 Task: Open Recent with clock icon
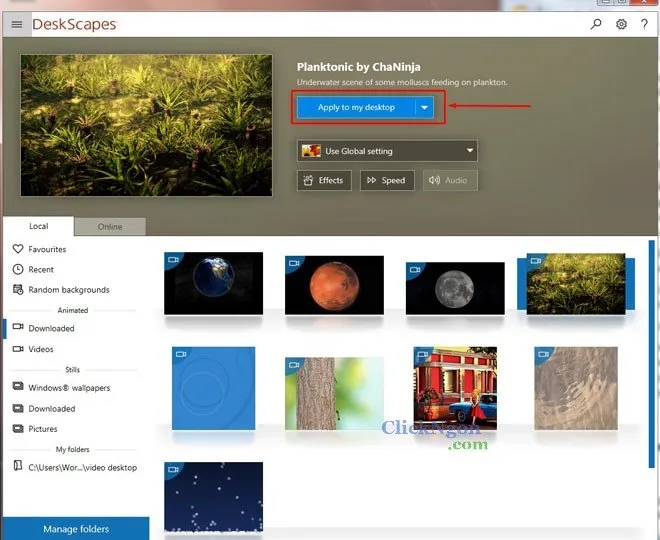coord(41,269)
